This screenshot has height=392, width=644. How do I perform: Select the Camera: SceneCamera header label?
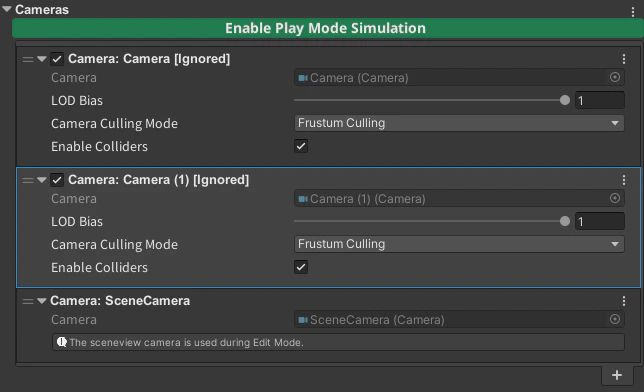(120, 301)
